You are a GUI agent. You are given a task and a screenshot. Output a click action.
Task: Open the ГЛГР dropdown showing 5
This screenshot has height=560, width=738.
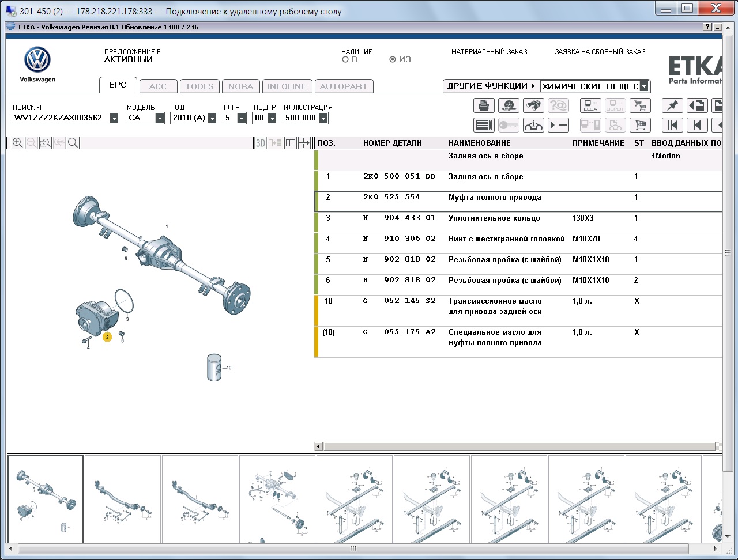pos(242,118)
